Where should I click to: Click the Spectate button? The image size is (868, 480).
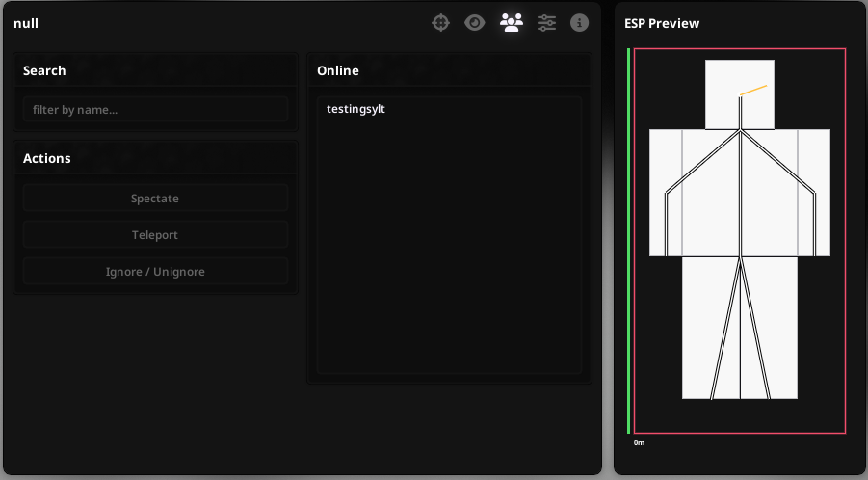[155, 199]
